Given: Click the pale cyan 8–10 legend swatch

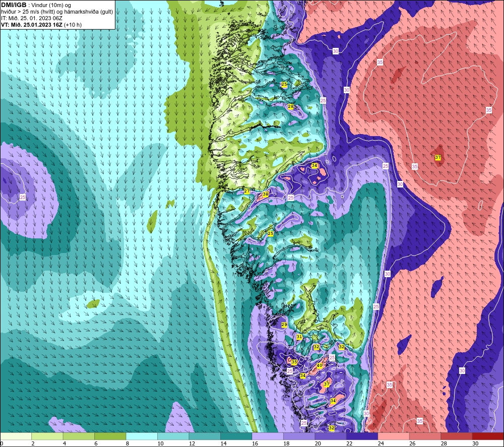Looking at the screenshot, I should point(142,436).
